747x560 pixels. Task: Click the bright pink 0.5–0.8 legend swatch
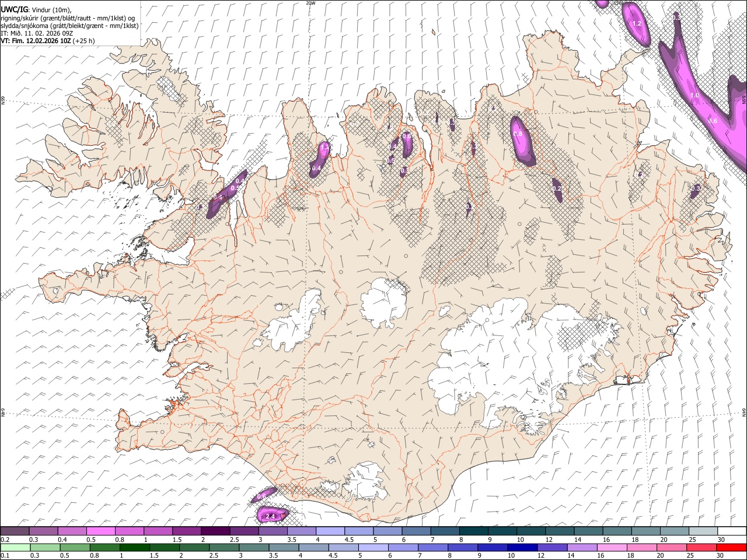pos(101,531)
